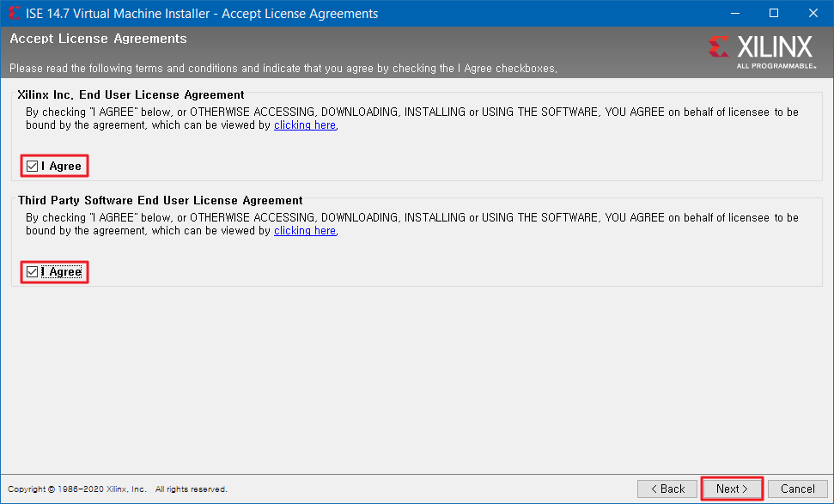Viewport: 834px width, 504px height.
Task: Click the Xilinx Inc. End User License Agreement heading
Action: tap(131, 94)
